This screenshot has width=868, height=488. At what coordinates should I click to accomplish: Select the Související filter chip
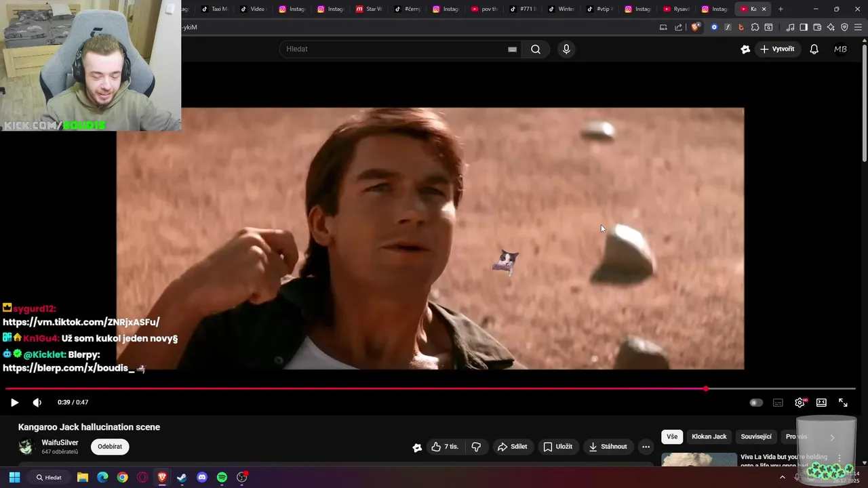756,436
